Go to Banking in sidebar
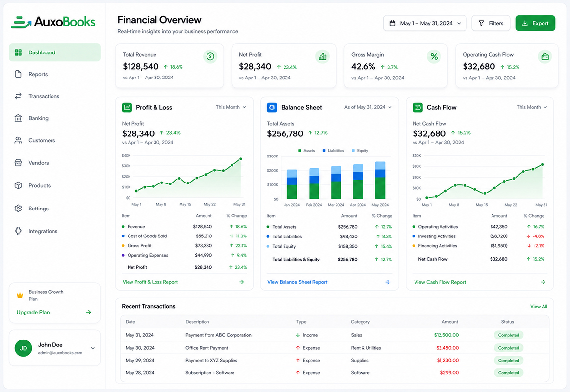570x392 pixels. [x=54, y=118]
